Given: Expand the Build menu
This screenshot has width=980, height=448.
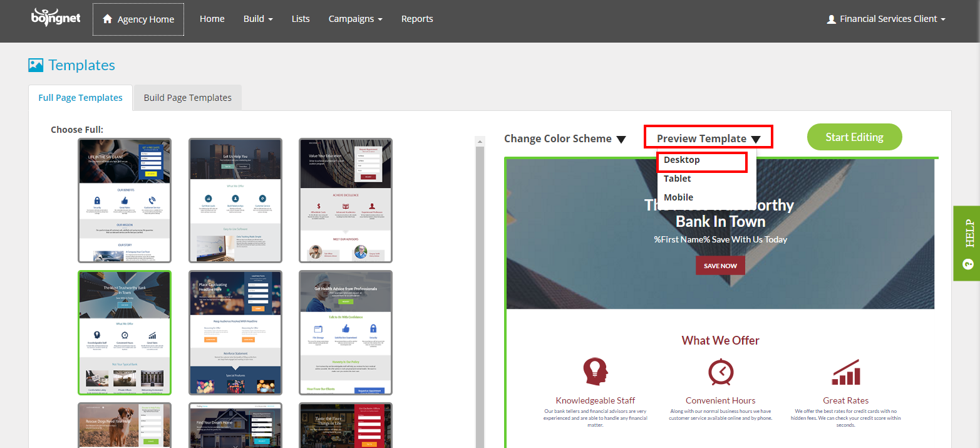Looking at the screenshot, I should [258, 19].
